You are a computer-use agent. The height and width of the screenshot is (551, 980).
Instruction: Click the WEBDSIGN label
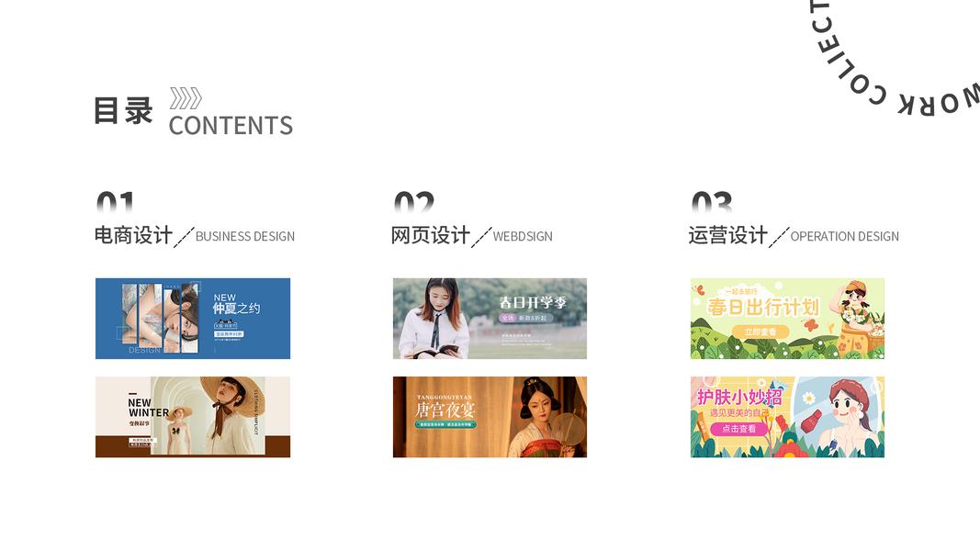point(523,236)
